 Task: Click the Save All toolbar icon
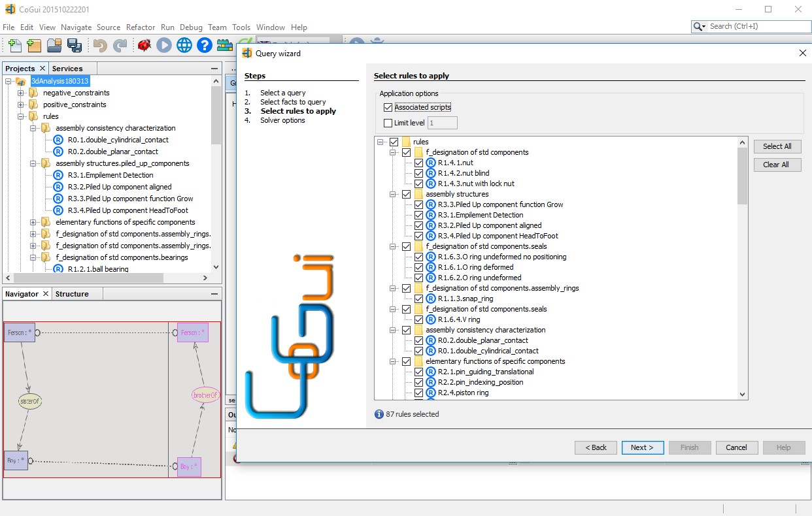tap(75, 45)
